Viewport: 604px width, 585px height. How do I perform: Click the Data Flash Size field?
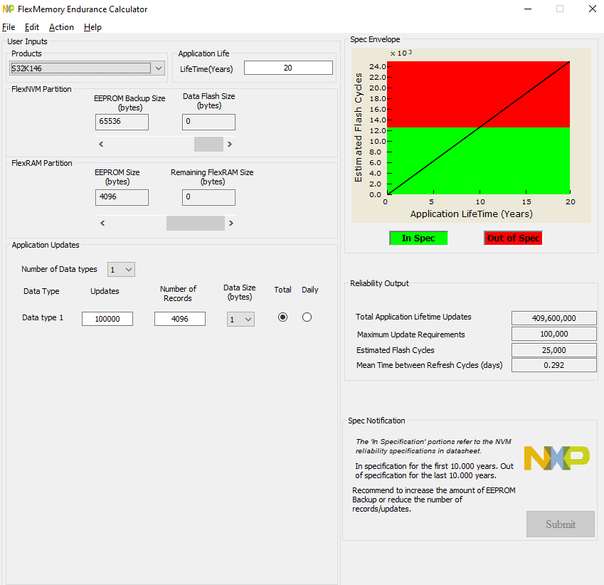tap(209, 122)
